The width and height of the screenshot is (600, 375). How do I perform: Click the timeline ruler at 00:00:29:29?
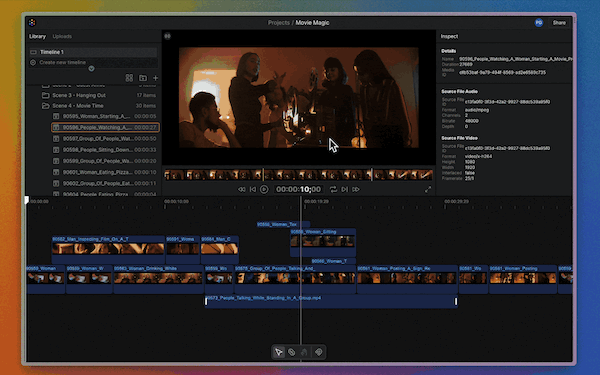pyautogui.click(x=457, y=201)
